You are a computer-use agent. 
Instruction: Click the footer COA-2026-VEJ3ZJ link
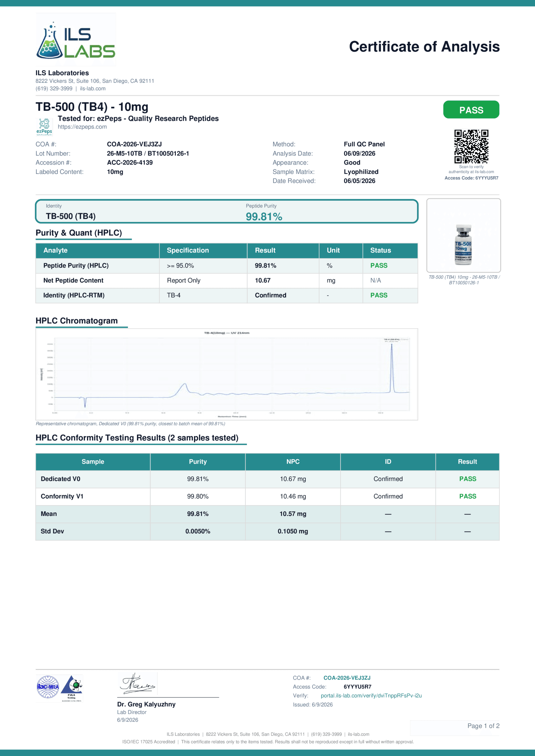pyautogui.click(x=347, y=678)
